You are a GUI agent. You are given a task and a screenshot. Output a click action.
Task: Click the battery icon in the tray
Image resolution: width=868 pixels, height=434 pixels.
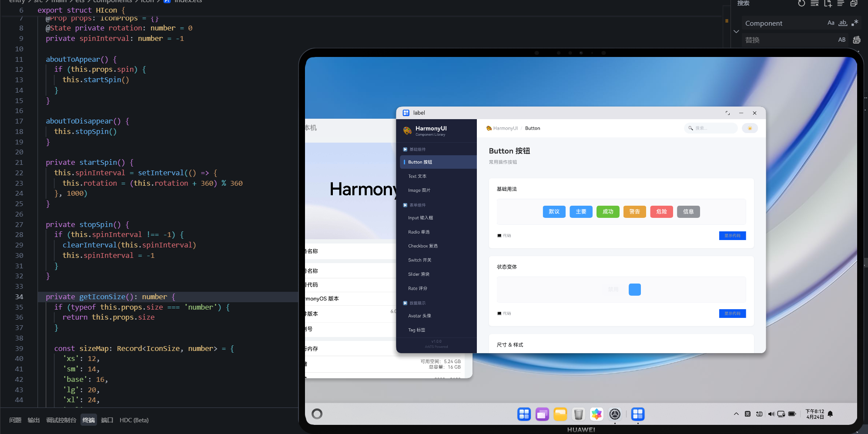tap(792, 414)
